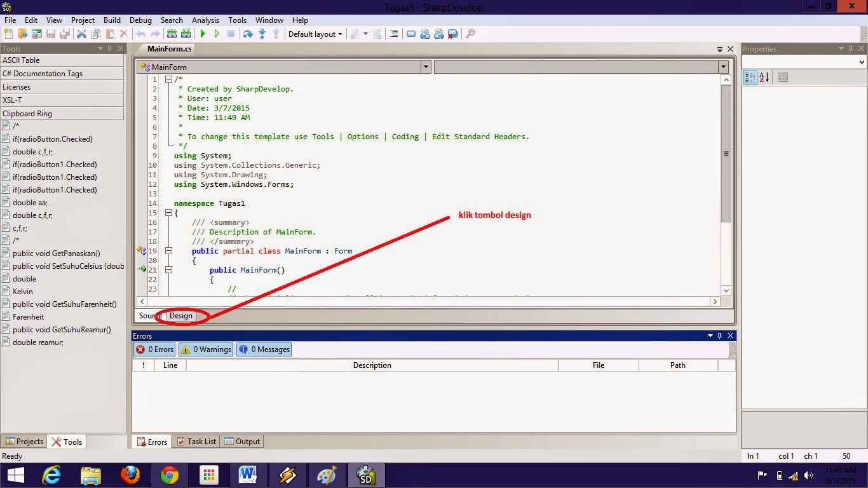Create a new file from the toolbar

point(9,34)
